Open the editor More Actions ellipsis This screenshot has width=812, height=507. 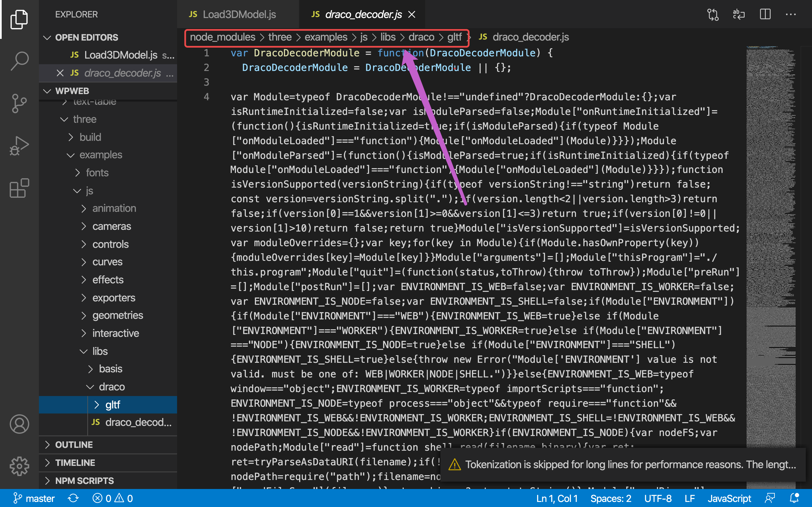coord(791,14)
